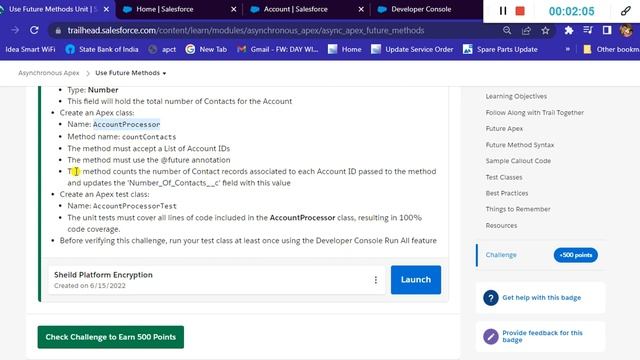Jump to Follow Along with Trail Together
Image resolution: width=640 pixels, height=360 pixels.
[x=534, y=112]
